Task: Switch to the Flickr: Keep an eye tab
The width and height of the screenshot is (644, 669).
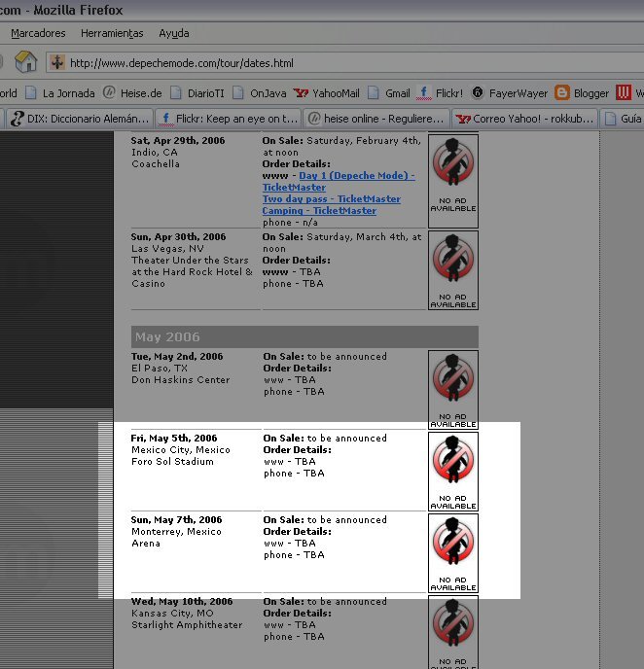Action: click(x=229, y=119)
